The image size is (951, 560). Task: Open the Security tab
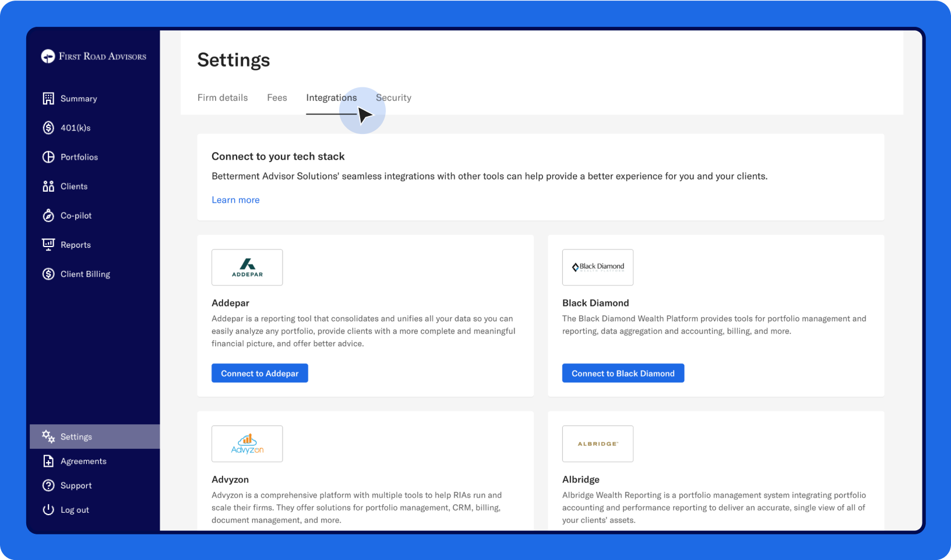tap(393, 97)
